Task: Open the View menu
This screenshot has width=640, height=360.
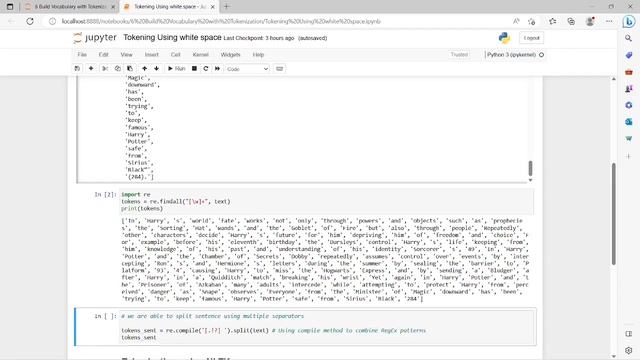Action: (x=127, y=55)
